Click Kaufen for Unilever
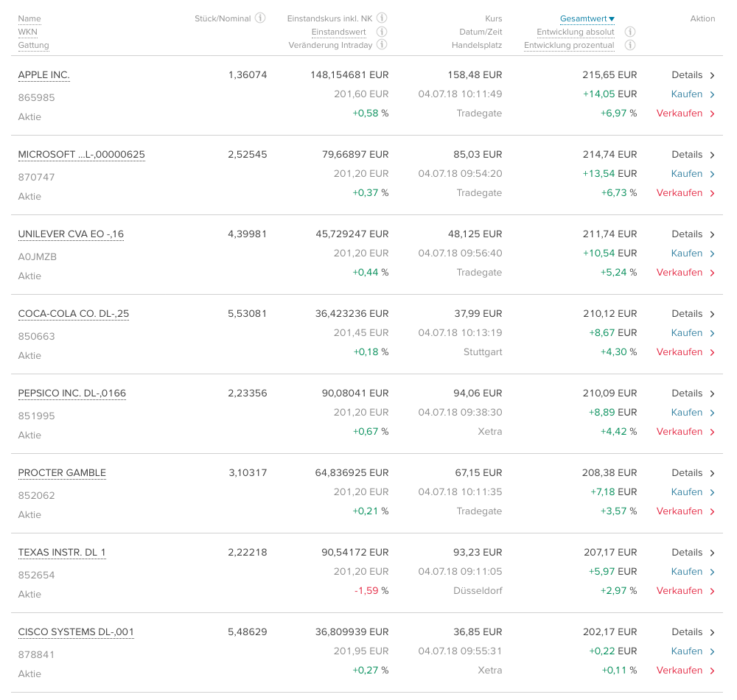This screenshot has height=700, width=737. tap(694, 253)
